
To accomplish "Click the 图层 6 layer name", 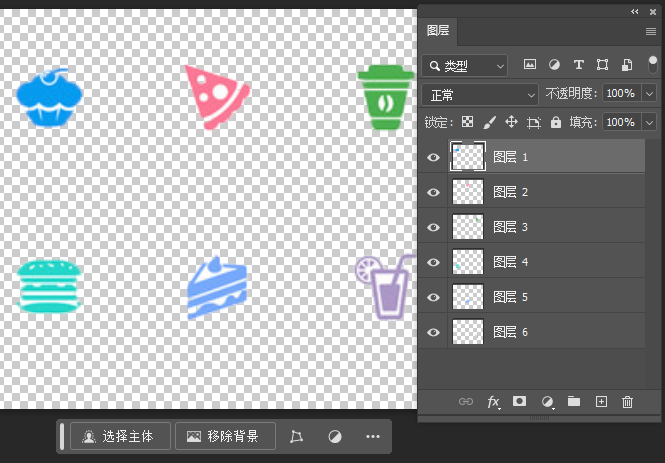I will tap(511, 332).
